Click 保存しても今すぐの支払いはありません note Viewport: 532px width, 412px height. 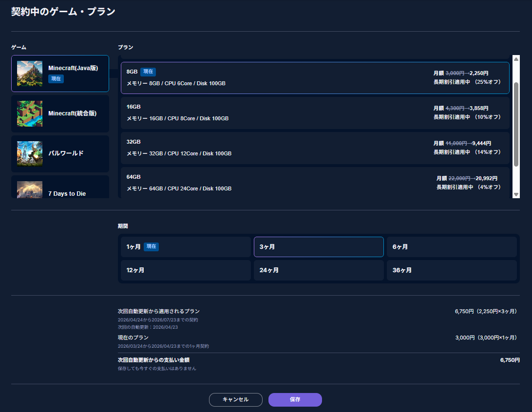[x=157, y=369]
